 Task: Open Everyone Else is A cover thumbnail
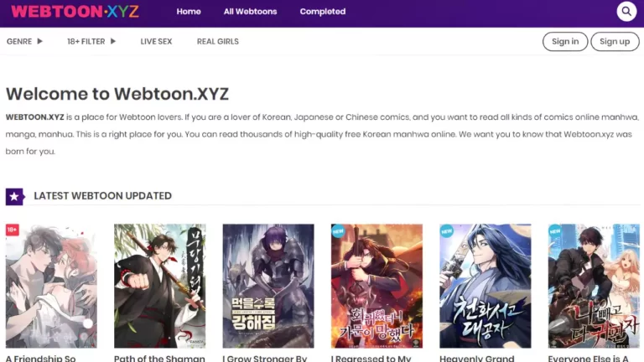594,286
